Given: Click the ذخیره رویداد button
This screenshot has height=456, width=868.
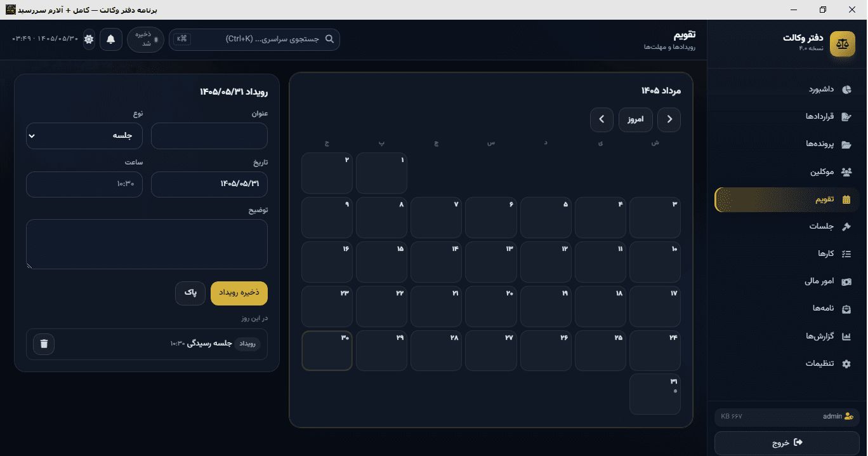Looking at the screenshot, I should click(239, 293).
